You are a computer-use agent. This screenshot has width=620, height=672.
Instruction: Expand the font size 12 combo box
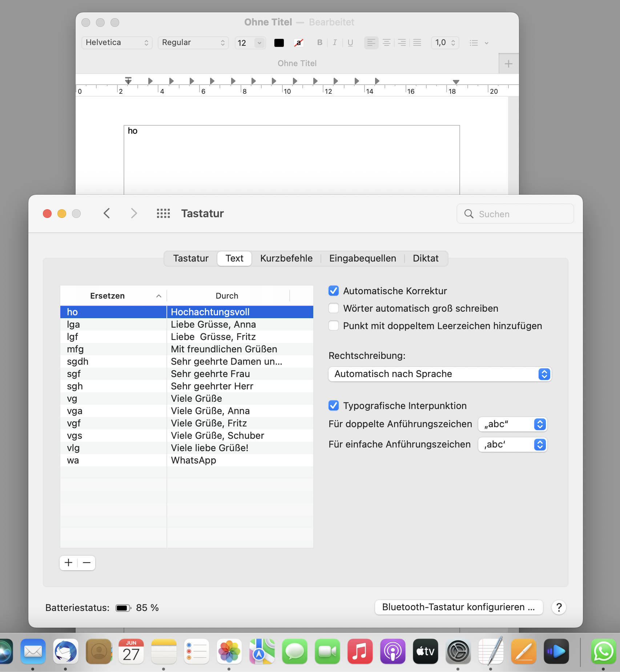click(x=259, y=43)
